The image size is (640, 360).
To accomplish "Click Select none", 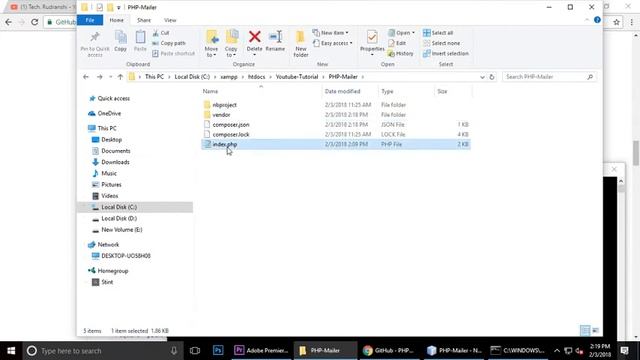I will click(x=442, y=43).
